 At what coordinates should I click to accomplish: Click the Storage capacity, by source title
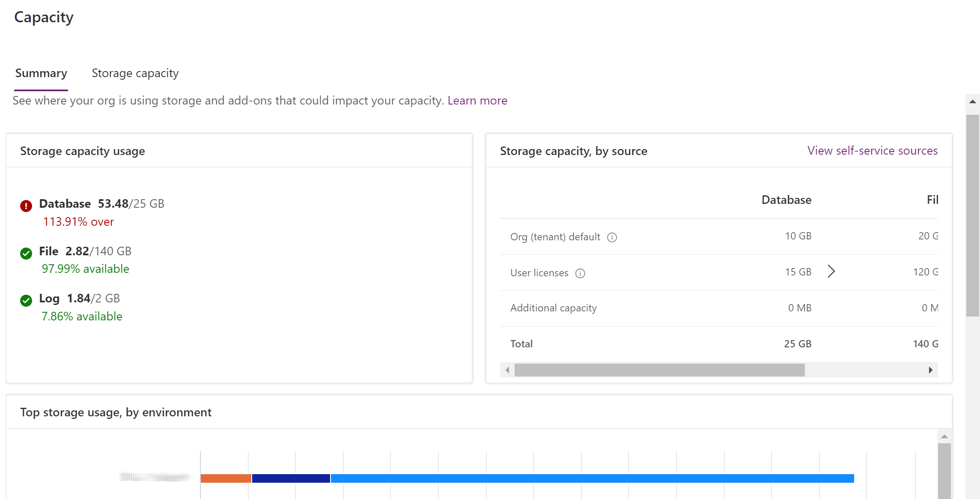tap(573, 151)
